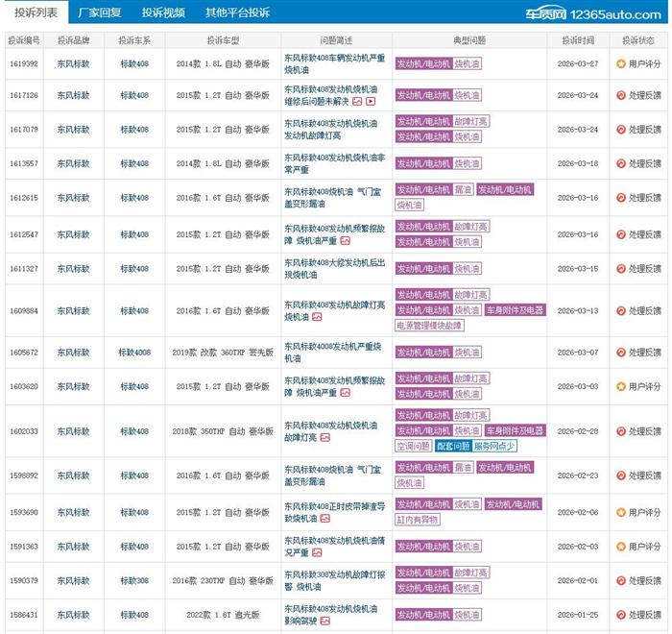Open the 标致4008 car series link
This screenshot has height=634, width=672.
134,352
